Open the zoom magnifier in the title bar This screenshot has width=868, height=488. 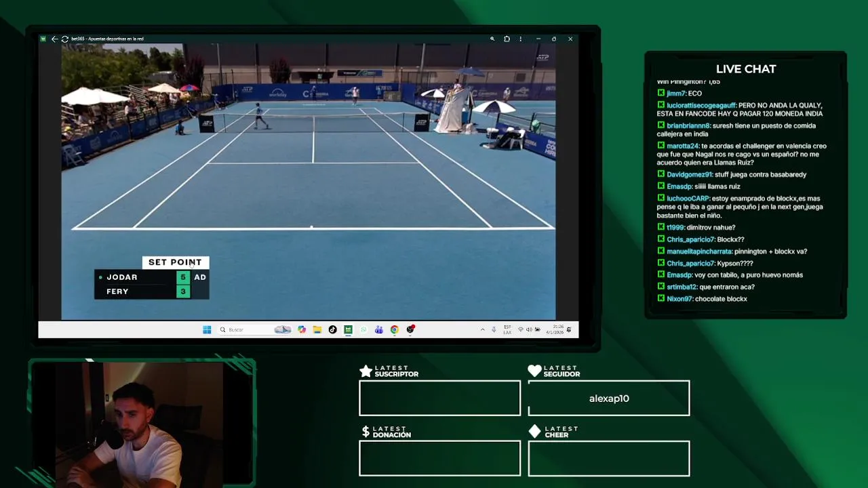click(492, 39)
